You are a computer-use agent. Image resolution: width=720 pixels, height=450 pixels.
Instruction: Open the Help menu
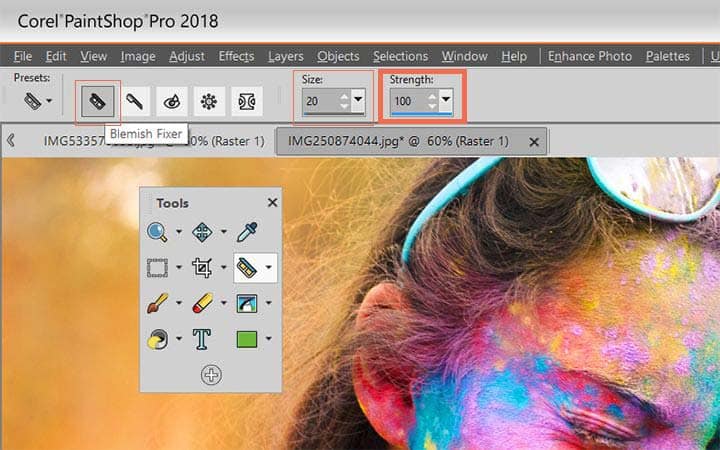click(514, 56)
